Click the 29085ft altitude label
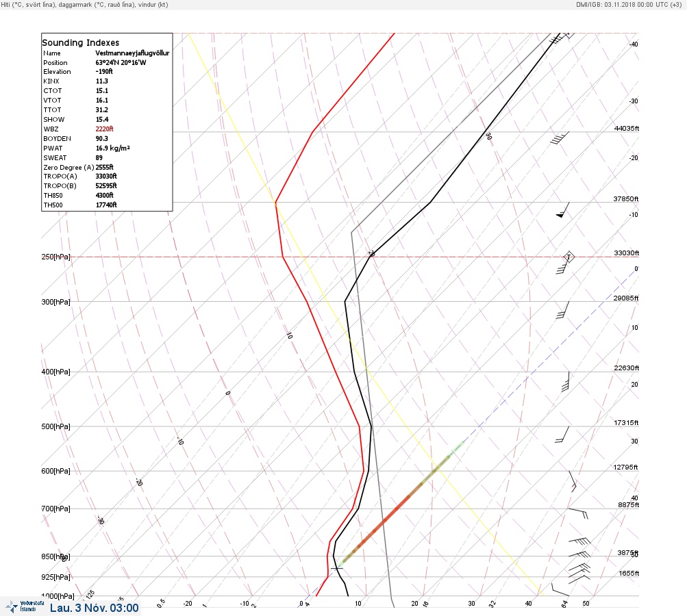687x616 pixels. coord(625,298)
